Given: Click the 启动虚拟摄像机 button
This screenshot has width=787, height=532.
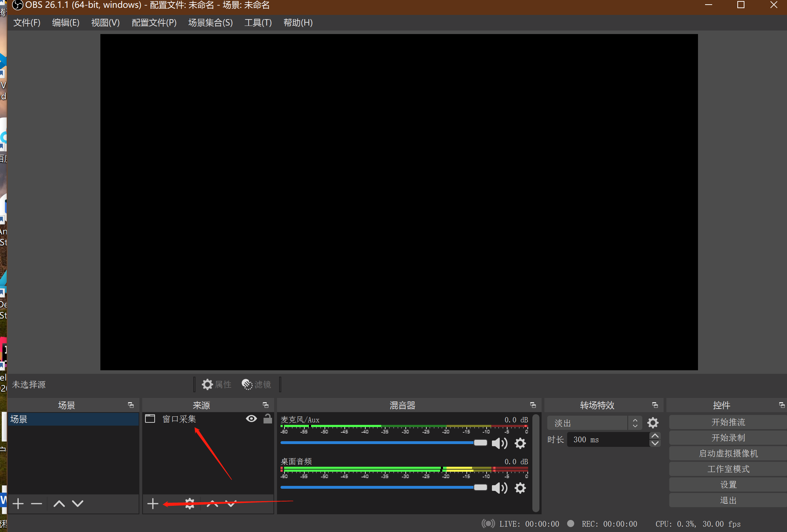Looking at the screenshot, I should tap(728, 454).
